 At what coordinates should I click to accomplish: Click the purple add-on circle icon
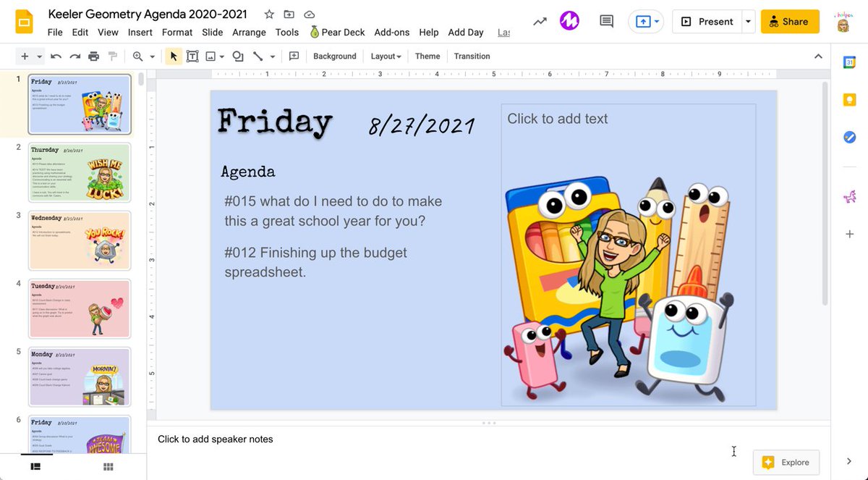(x=569, y=21)
